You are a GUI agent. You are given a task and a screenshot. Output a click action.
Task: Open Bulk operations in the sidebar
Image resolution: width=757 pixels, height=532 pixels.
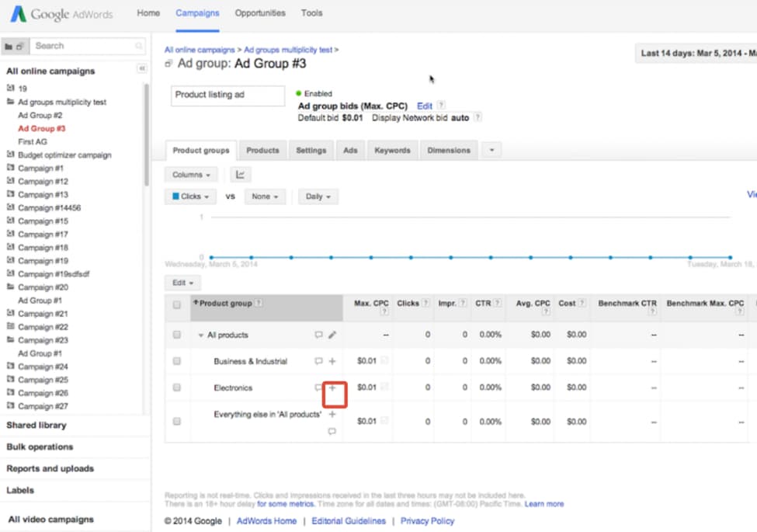pos(40,447)
